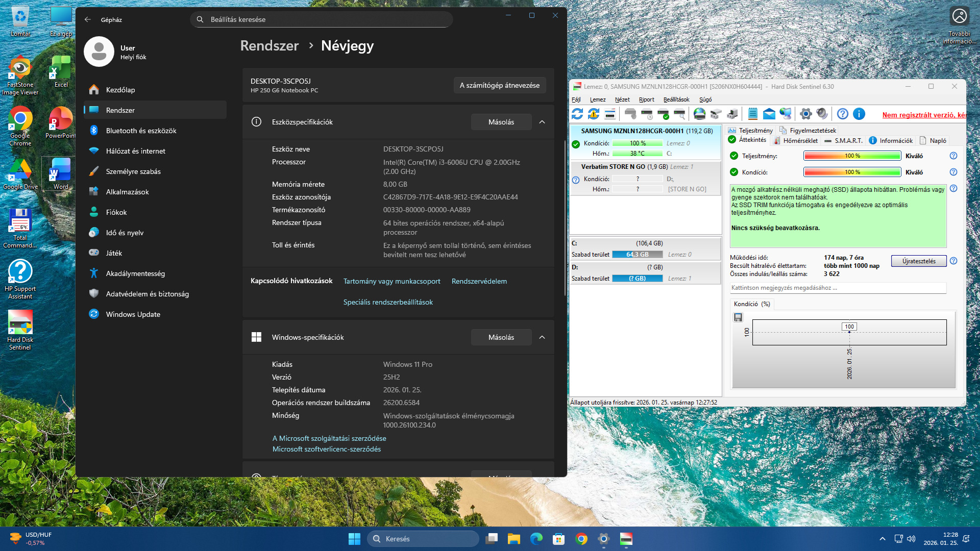980x551 pixels.
Task: Open Speciális rendszerbeállítások link
Action: 388,302
